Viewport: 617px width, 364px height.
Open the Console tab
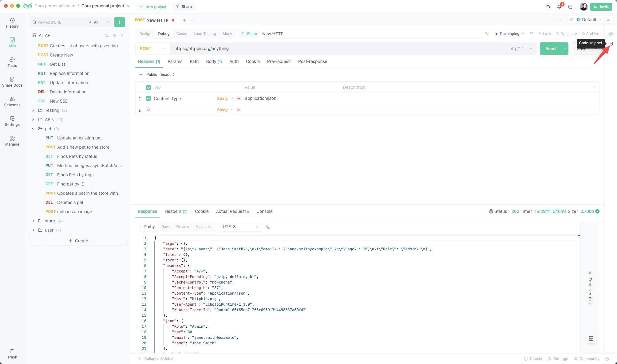pos(264,211)
